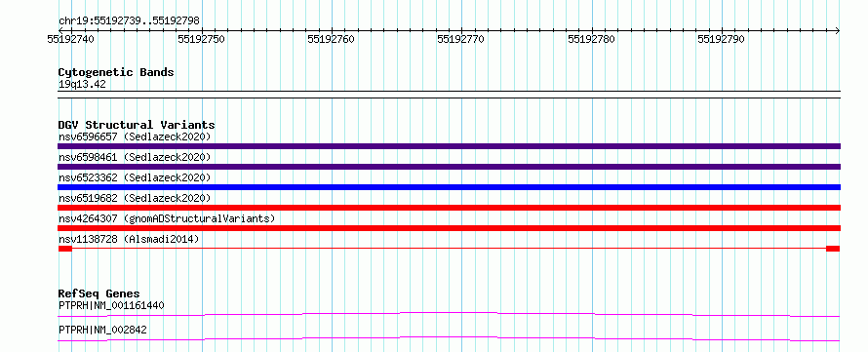Viewport: 868px width, 352px height.
Task: Open variant nsv1138728 (Alsmadi2014) label
Action: coord(129,239)
